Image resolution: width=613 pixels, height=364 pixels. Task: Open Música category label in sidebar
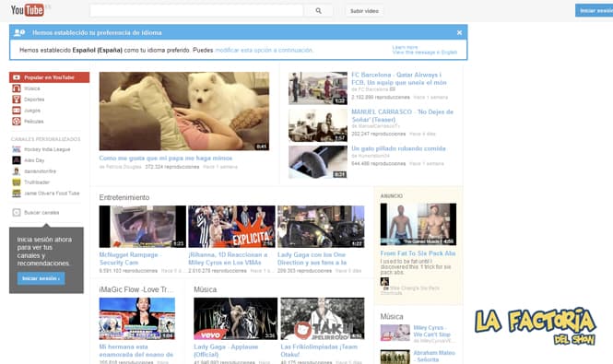click(32, 88)
